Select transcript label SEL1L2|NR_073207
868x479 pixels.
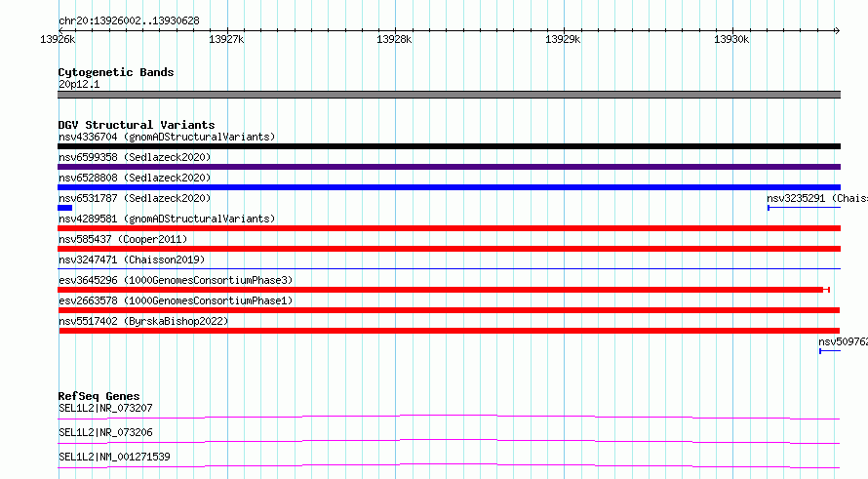coord(105,408)
